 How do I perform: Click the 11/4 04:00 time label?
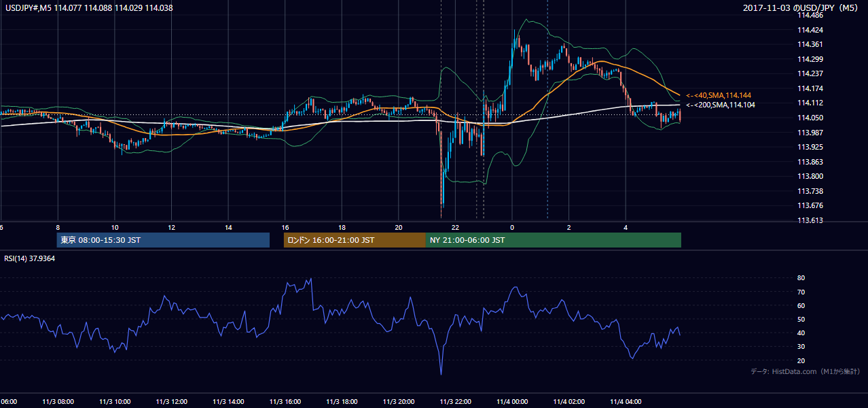pyautogui.click(x=626, y=402)
